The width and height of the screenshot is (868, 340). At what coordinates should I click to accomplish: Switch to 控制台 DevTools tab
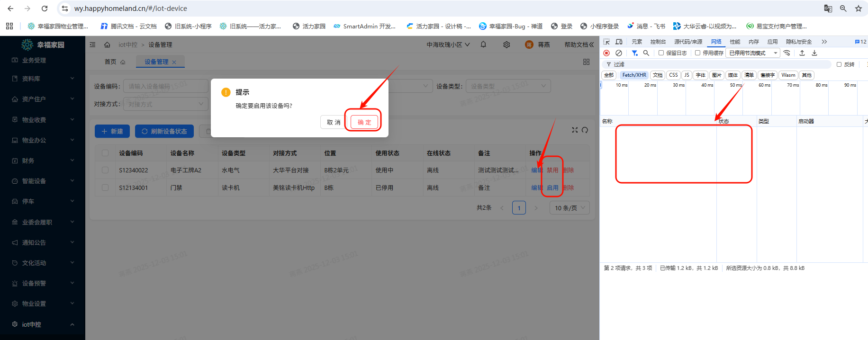(x=658, y=42)
